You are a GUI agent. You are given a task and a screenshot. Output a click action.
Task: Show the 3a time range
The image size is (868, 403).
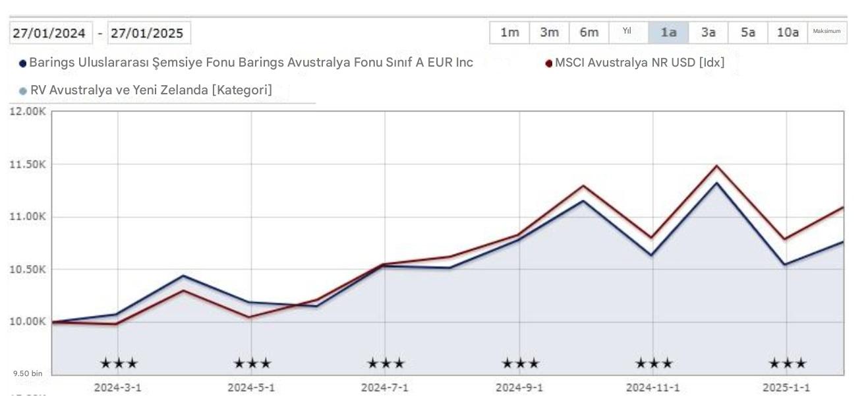[708, 32]
